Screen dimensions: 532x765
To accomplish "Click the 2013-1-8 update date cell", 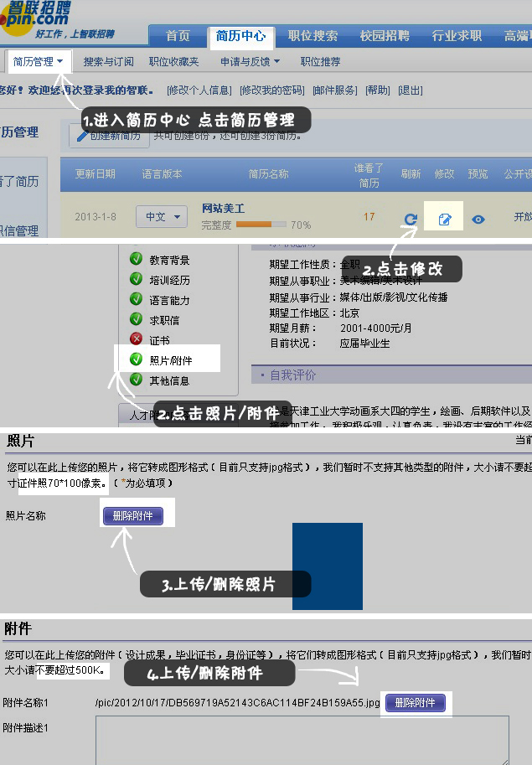I will [x=96, y=217].
